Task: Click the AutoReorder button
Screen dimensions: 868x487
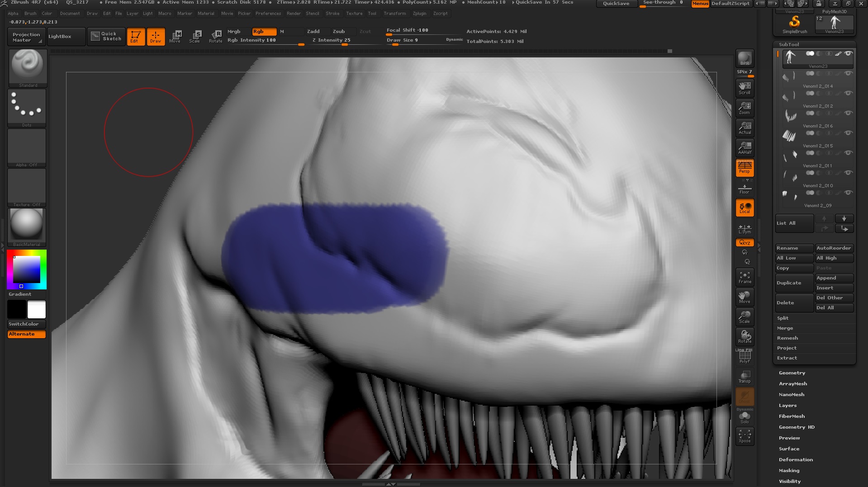Action: pyautogui.click(x=834, y=248)
